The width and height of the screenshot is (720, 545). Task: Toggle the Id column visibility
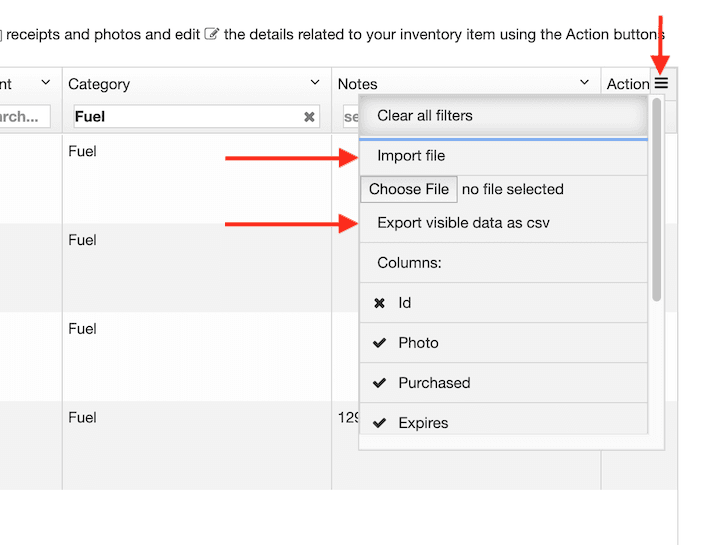click(504, 303)
